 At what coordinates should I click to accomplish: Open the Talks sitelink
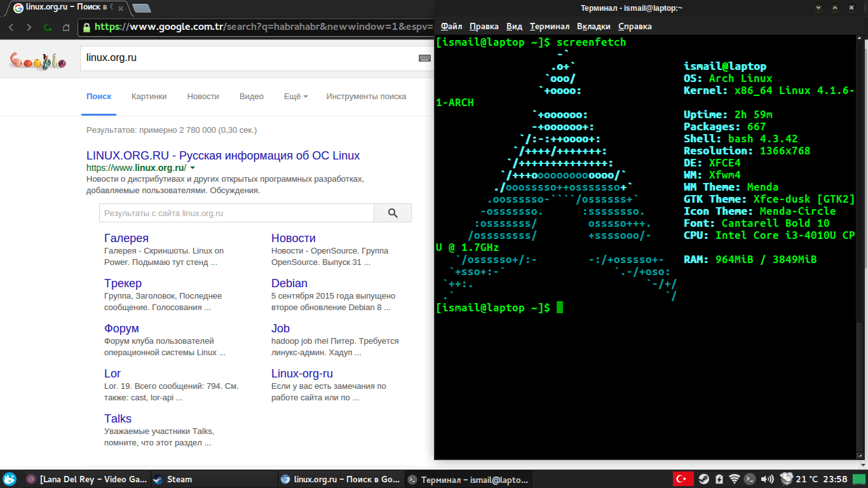[118, 419]
